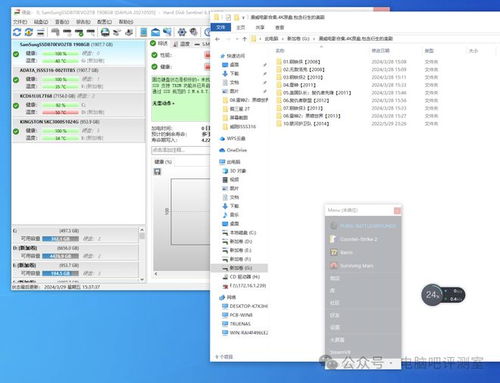Image resolution: width=500 pixels, height=383 pixels.
Task: Select the KCD61LUL7T68 disk entry
Action: point(78,104)
